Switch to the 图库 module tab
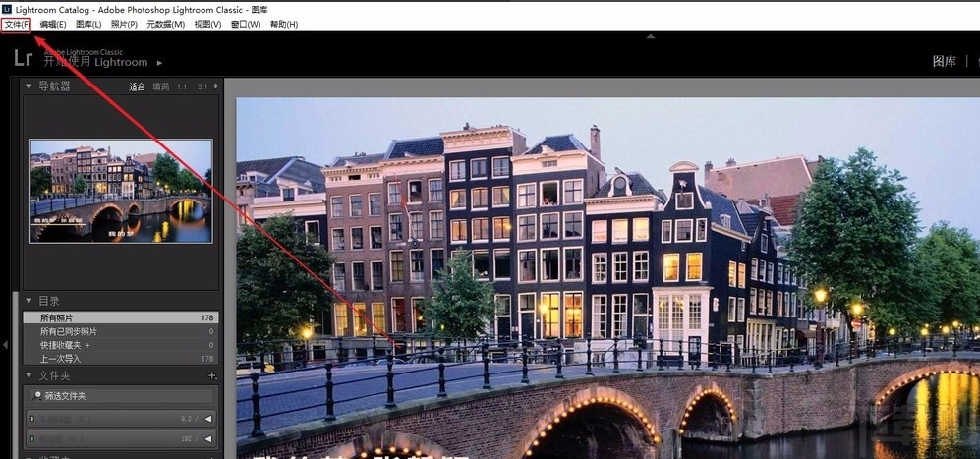This screenshot has width=980, height=459. point(944,61)
